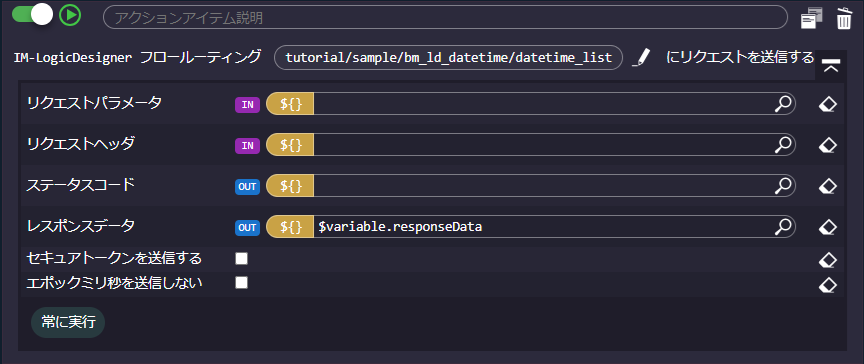The width and height of the screenshot is (864, 364).
Task: Open search for ステータスコード
Action: (783, 186)
